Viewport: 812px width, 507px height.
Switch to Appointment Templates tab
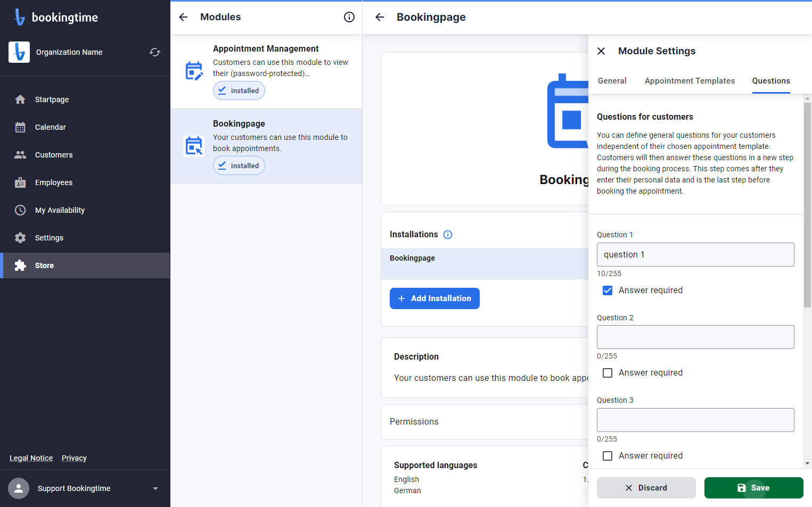coord(690,81)
